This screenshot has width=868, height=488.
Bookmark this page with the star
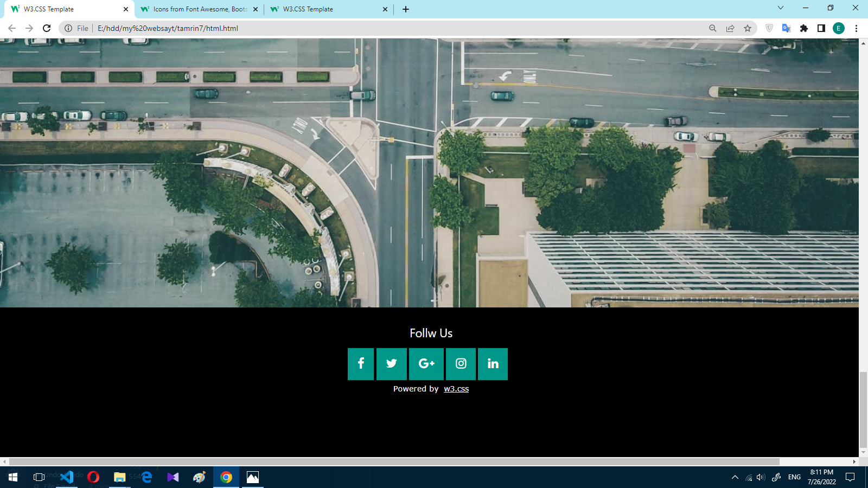click(748, 28)
